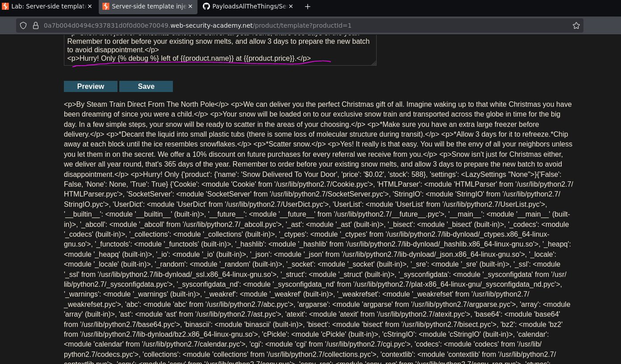Image resolution: width=621 pixels, height=364 pixels.
Task: Close the Lab: Server-side template tab
Action: (x=90, y=7)
